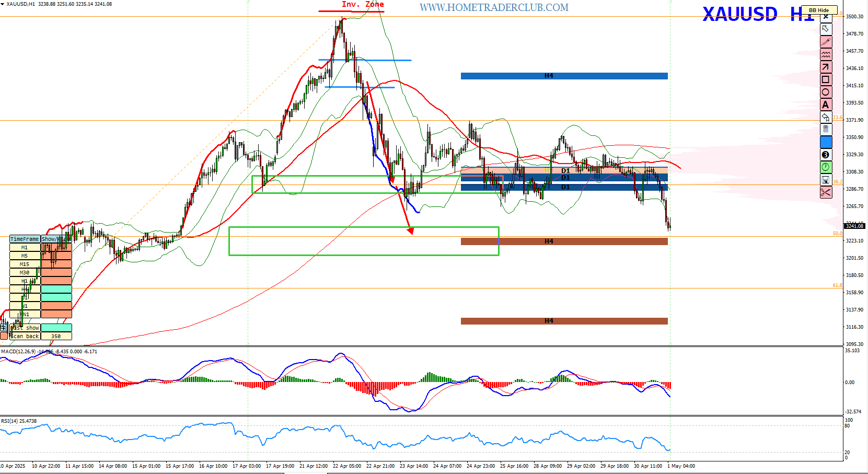Select the pencil drawing tool
Screen dimensions: 868x474
pyautogui.click(x=826, y=42)
